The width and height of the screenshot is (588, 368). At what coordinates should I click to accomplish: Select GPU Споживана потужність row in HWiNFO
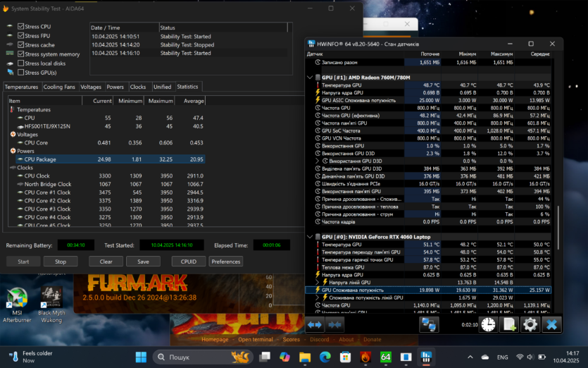tap(428, 290)
